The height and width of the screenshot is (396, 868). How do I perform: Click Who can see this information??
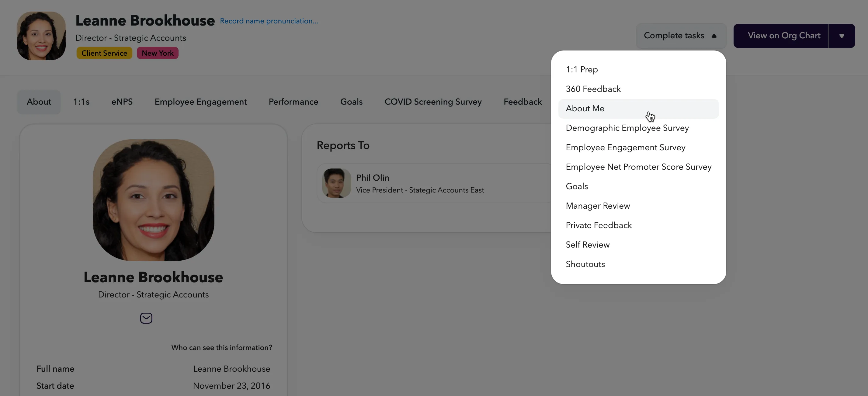coord(221,348)
